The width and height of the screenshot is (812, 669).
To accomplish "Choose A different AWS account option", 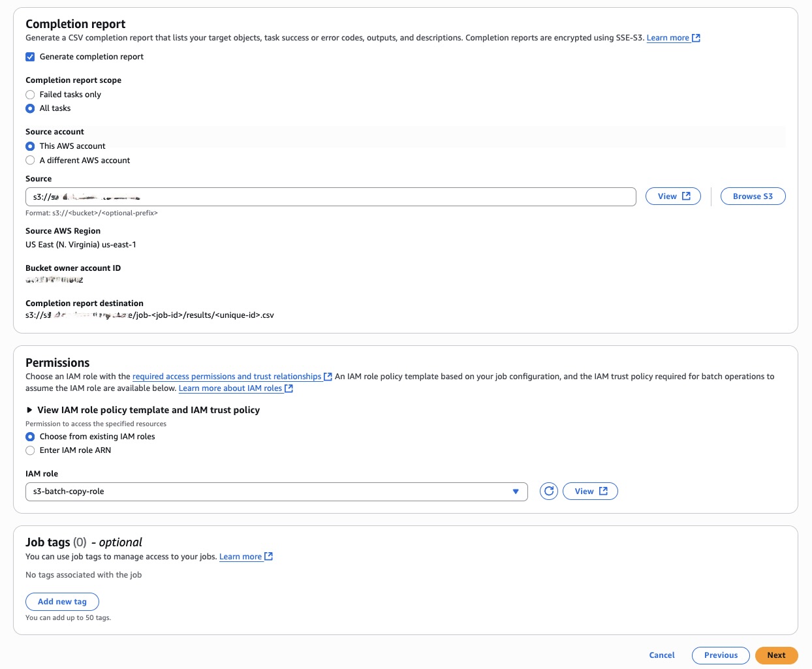I will tap(30, 161).
